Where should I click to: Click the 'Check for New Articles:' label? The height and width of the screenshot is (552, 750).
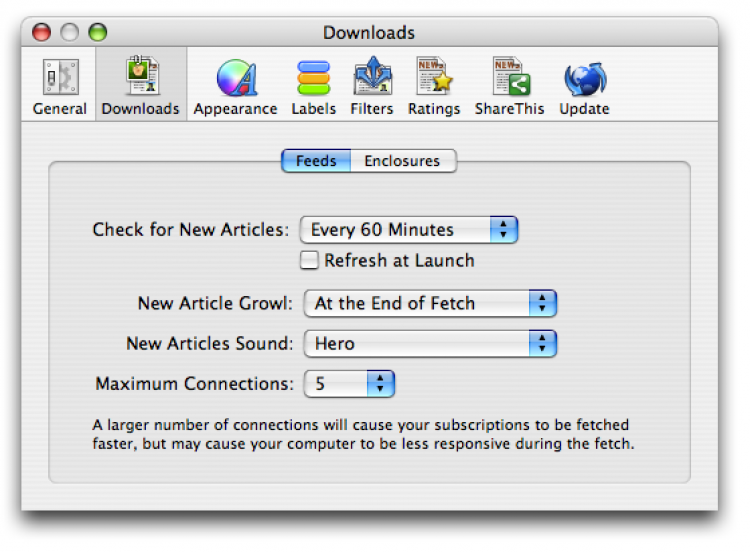191,230
